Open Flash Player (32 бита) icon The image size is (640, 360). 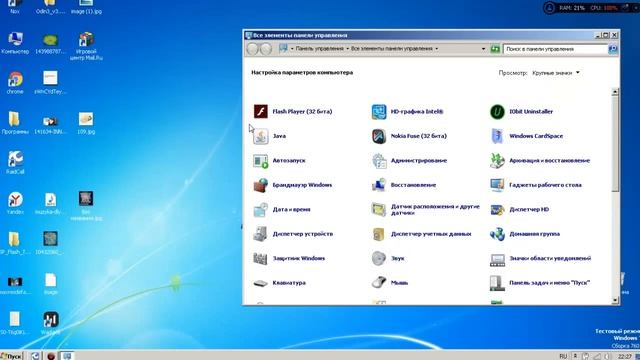(x=260, y=111)
